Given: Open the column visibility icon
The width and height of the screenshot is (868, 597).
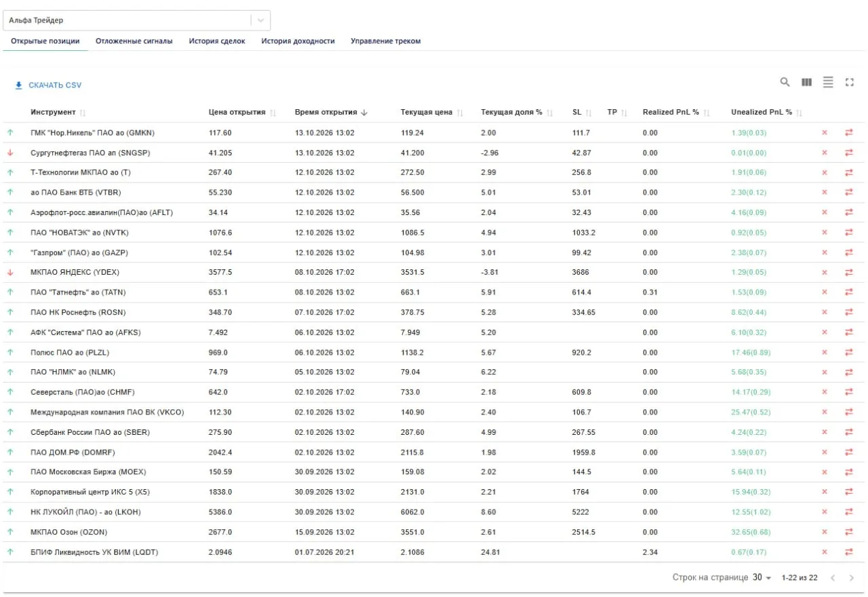Looking at the screenshot, I should tap(806, 82).
